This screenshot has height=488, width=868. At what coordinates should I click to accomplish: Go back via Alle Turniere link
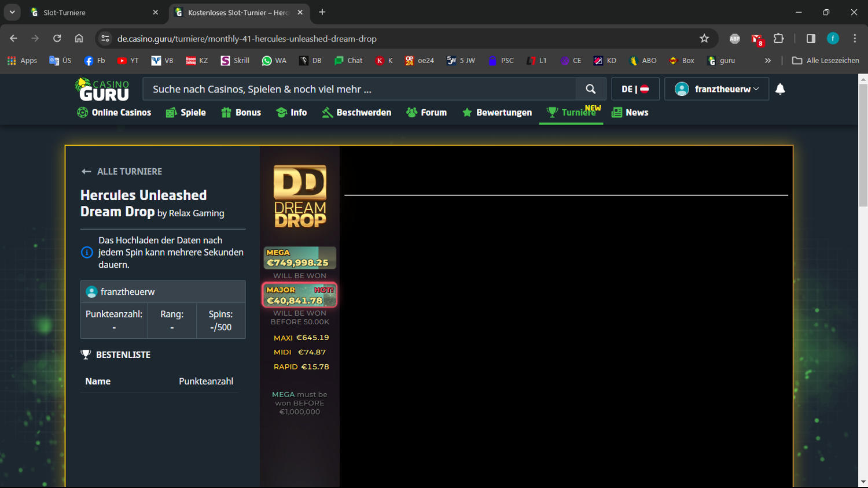click(122, 171)
